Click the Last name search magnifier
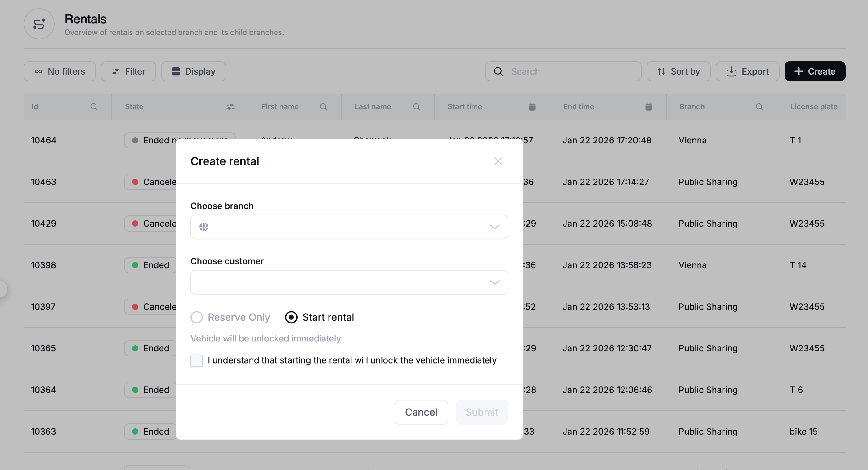The height and width of the screenshot is (470, 868). [417, 107]
